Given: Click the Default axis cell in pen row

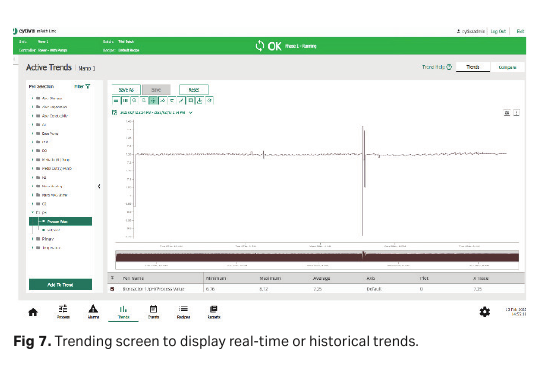Looking at the screenshot, I should coord(374,289).
